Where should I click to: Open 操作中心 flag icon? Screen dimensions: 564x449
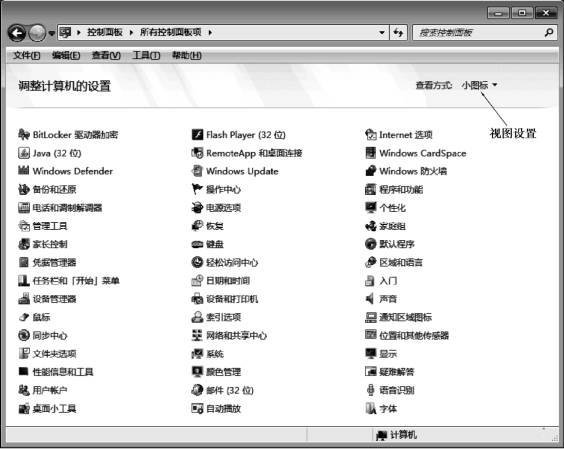pos(197,189)
